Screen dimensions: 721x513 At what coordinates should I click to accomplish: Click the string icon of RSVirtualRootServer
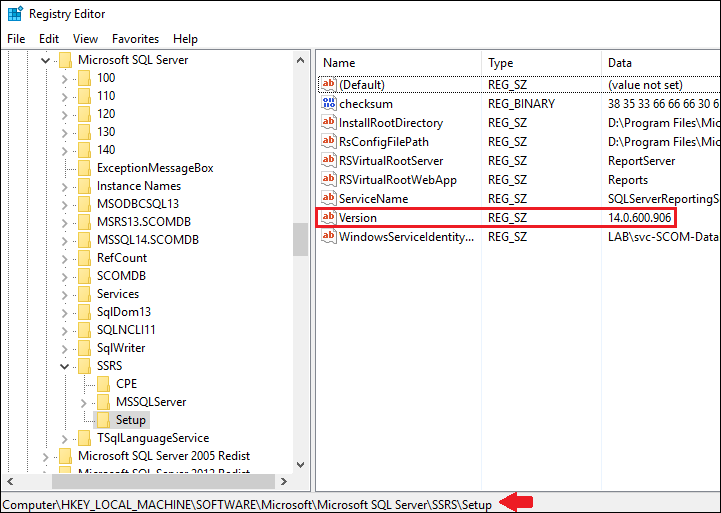pyautogui.click(x=328, y=160)
